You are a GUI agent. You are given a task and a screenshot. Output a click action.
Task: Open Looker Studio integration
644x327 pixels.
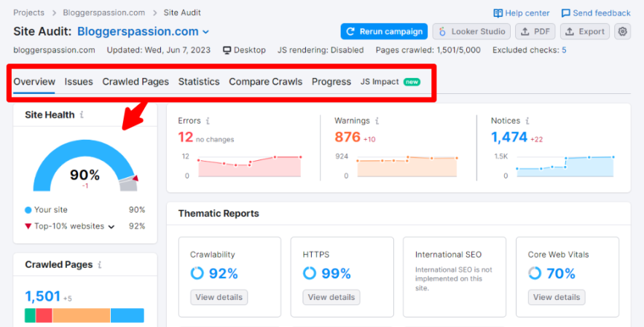click(x=471, y=31)
